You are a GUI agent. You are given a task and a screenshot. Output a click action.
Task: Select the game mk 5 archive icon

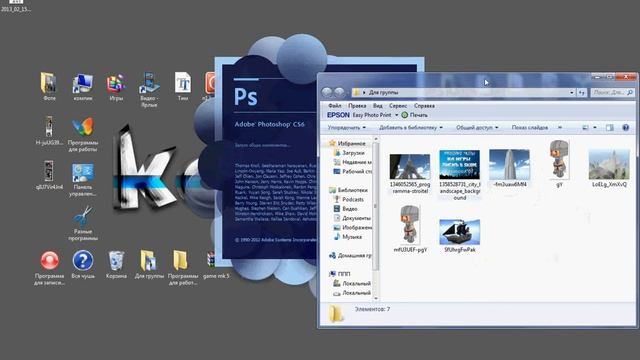coord(216,264)
